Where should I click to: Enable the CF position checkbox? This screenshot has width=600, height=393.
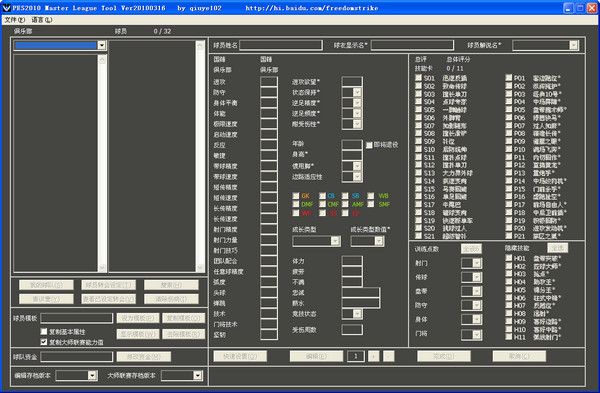[x=345, y=213]
